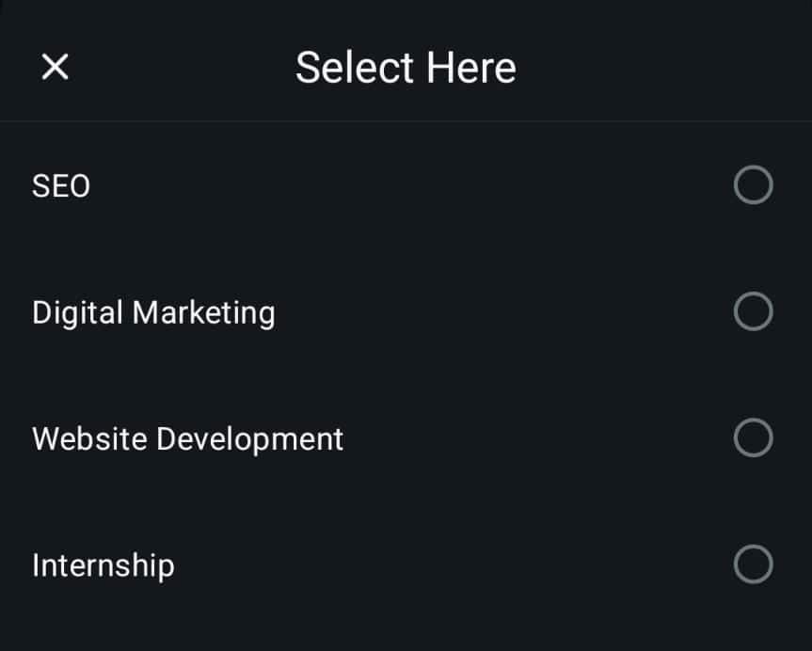Image resolution: width=812 pixels, height=651 pixels.
Task: Dismiss the selection sheet via X
Action: [55, 67]
